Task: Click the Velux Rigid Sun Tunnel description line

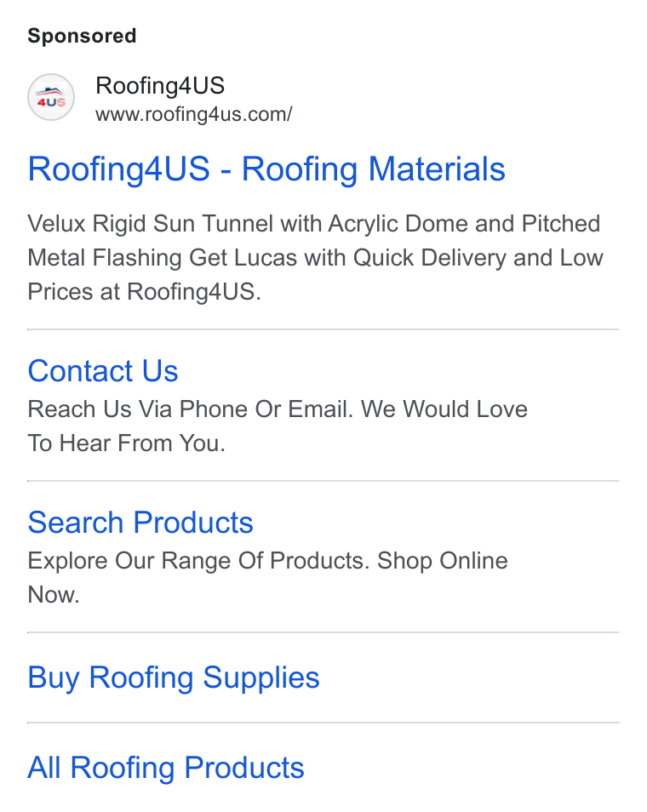Action: (314, 224)
